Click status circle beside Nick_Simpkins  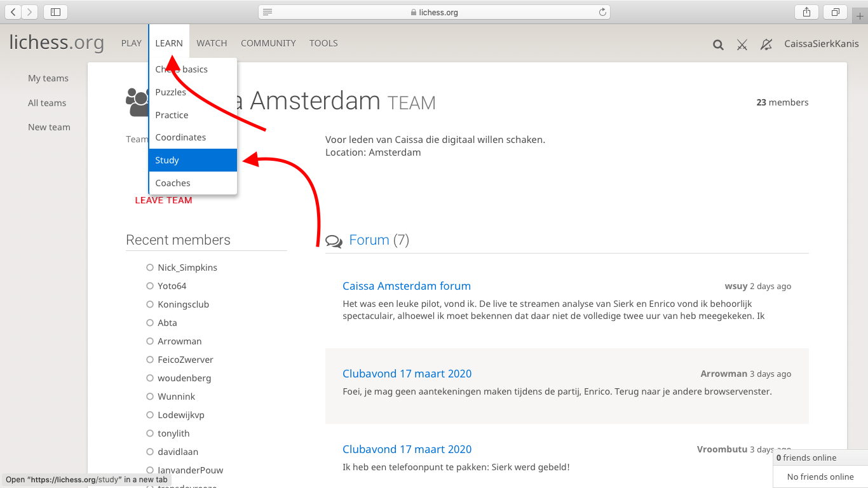tap(150, 268)
